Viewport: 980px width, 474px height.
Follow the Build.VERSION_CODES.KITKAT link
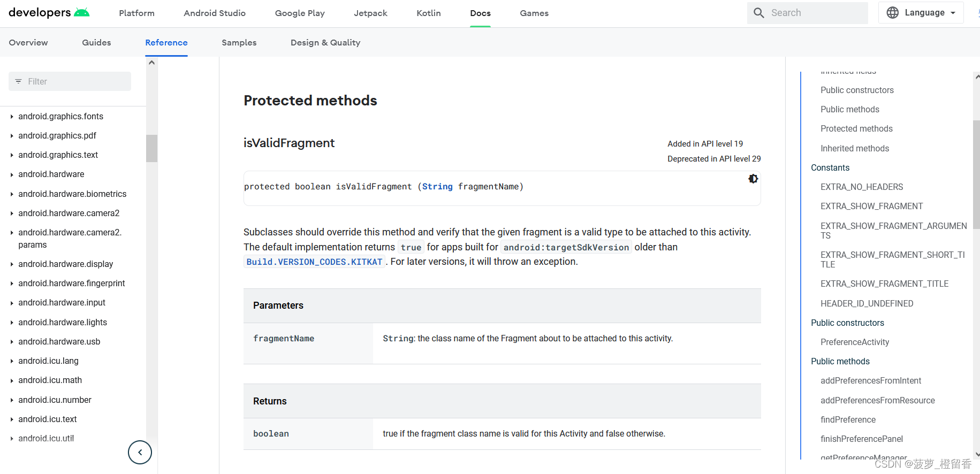[314, 262]
